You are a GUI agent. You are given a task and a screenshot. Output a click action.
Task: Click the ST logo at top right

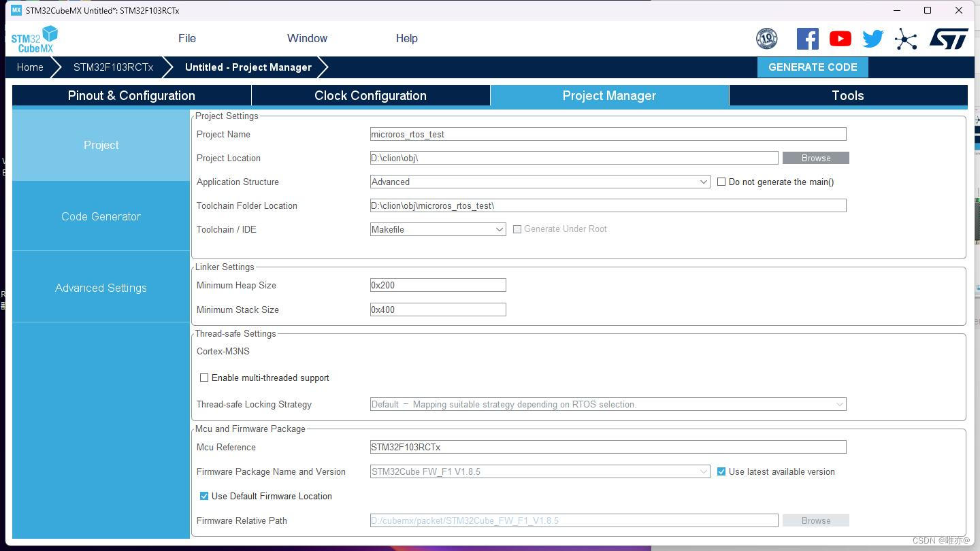[949, 39]
